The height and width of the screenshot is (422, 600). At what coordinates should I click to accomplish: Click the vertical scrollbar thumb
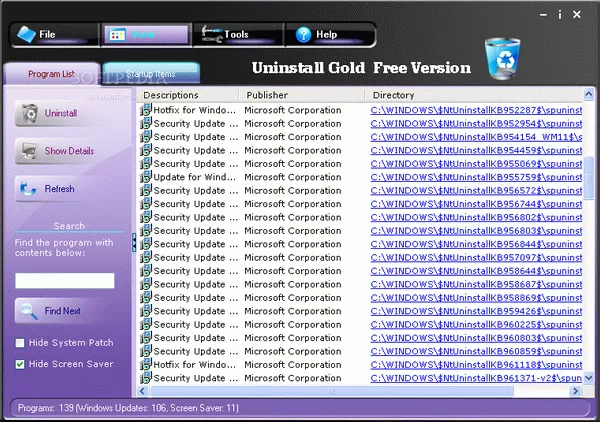tap(589, 177)
